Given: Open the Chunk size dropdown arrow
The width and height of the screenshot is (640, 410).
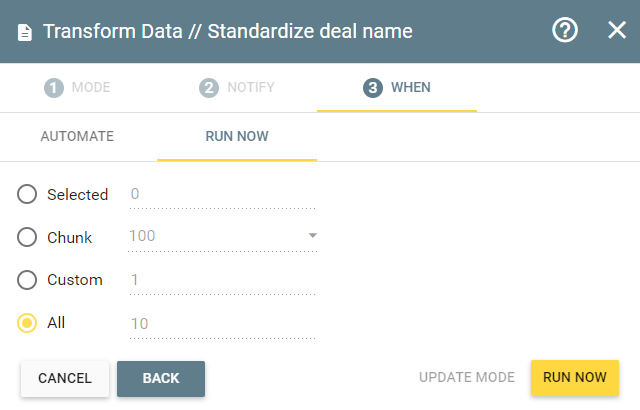Looking at the screenshot, I should [313, 235].
